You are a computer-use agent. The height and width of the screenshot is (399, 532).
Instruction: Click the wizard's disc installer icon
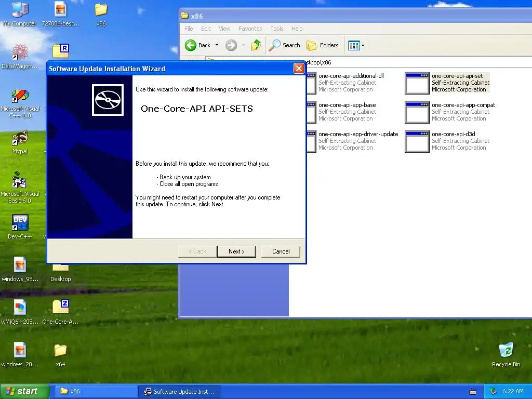[108, 100]
